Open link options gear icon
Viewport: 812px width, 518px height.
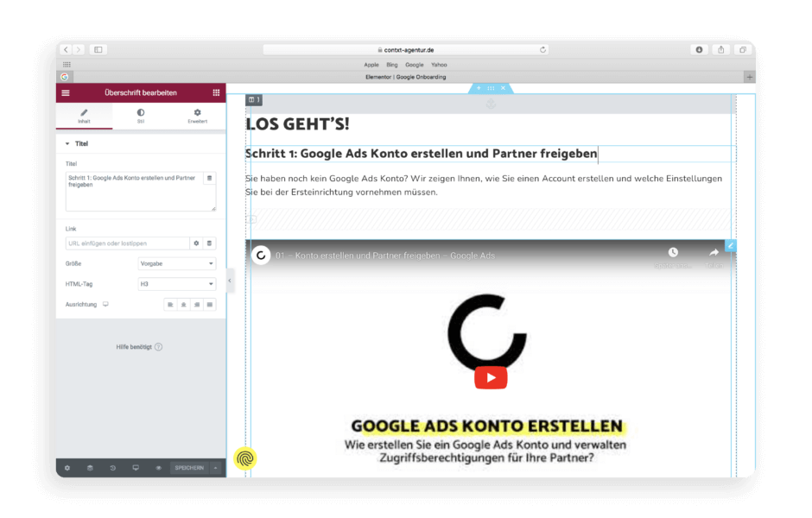point(196,243)
